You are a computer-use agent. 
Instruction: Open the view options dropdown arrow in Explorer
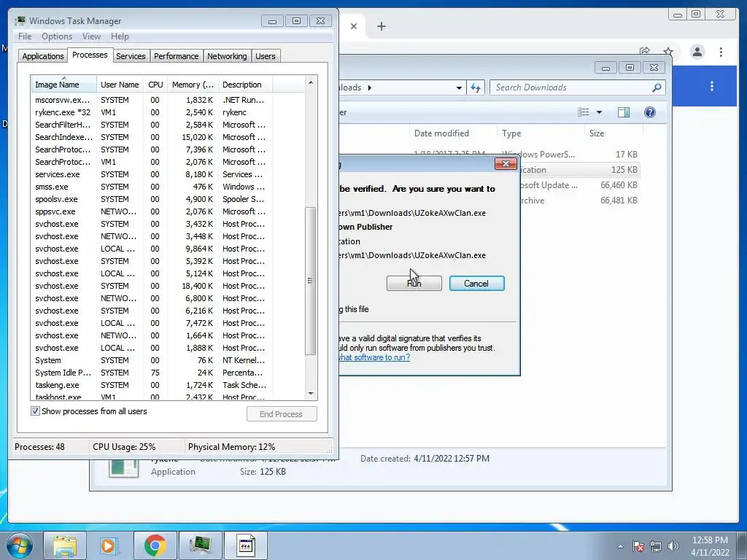(x=600, y=112)
